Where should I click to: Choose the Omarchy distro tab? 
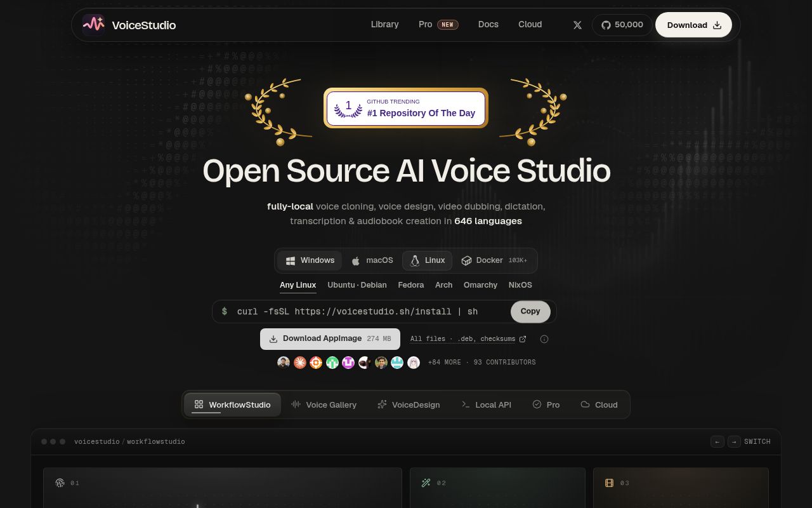[x=480, y=285]
